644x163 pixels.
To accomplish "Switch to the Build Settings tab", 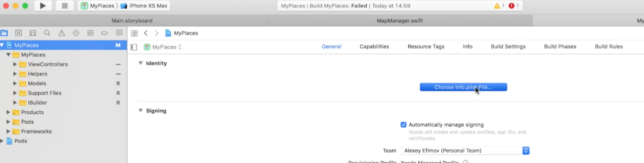I will coord(508,47).
